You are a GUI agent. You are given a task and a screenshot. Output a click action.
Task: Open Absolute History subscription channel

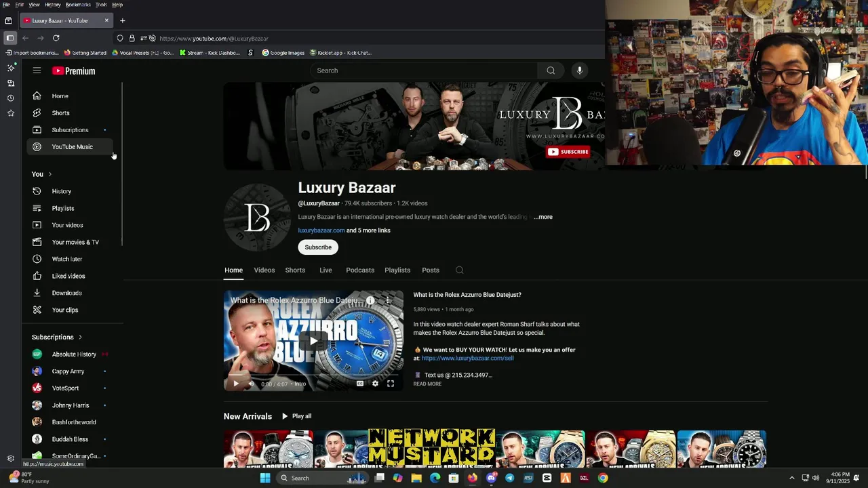coord(71,354)
